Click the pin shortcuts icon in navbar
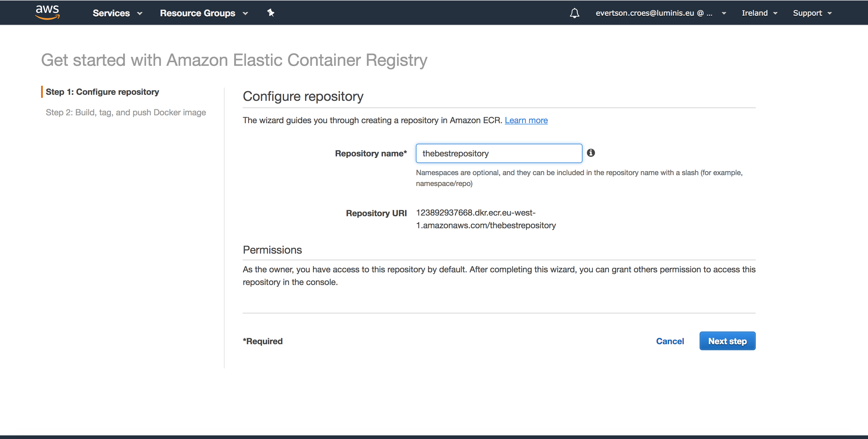The image size is (868, 439). [x=271, y=13]
